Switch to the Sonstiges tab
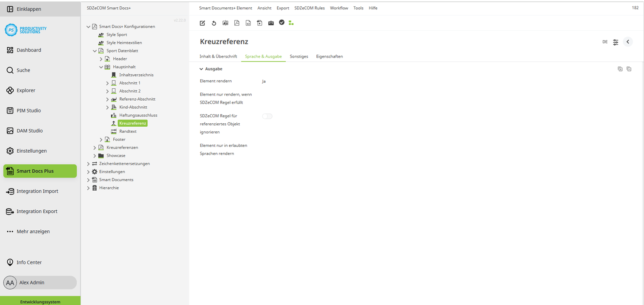Image resolution: width=644 pixels, height=305 pixels. [x=299, y=56]
